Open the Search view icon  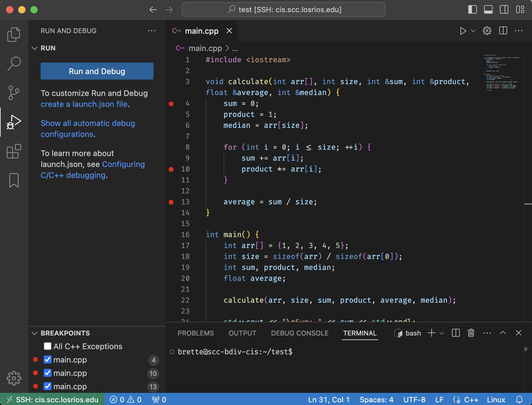[x=14, y=63]
